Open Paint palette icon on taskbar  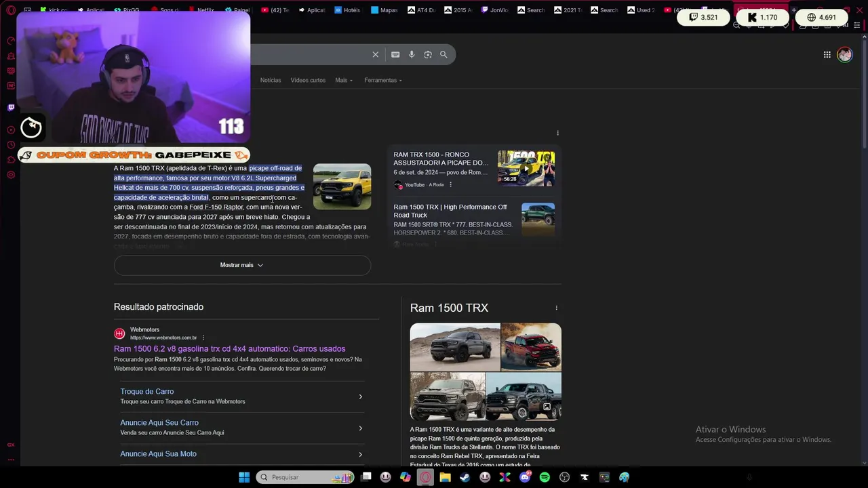(624, 477)
